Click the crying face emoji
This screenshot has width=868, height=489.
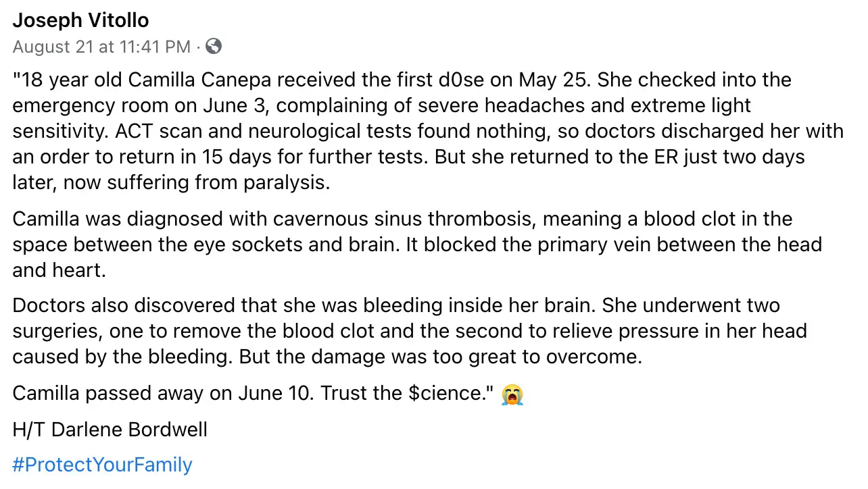click(513, 394)
